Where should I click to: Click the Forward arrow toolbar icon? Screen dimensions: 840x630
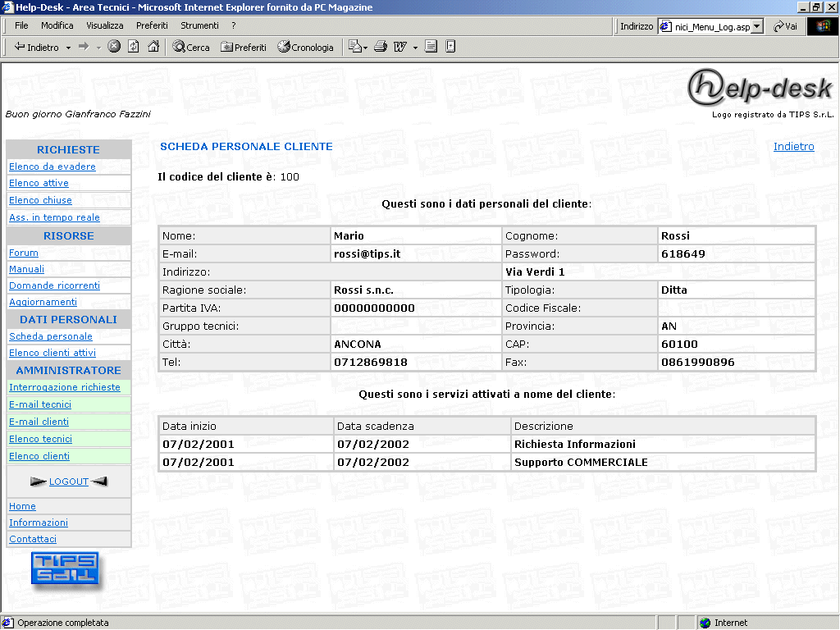click(84, 47)
